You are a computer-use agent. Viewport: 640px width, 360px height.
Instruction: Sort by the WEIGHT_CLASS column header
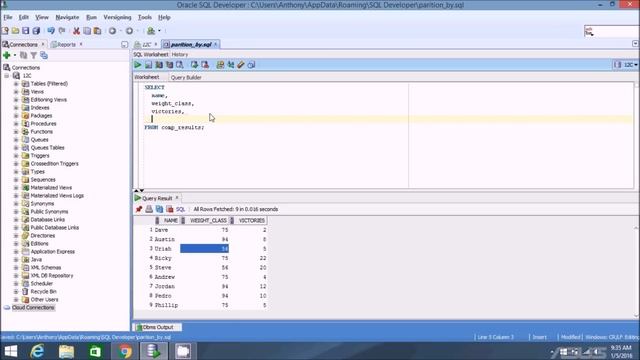(208, 220)
